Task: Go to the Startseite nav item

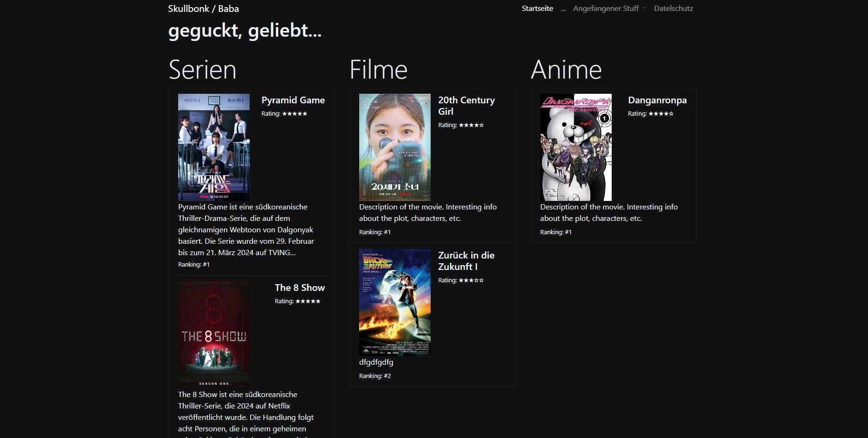Action: pos(537,9)
